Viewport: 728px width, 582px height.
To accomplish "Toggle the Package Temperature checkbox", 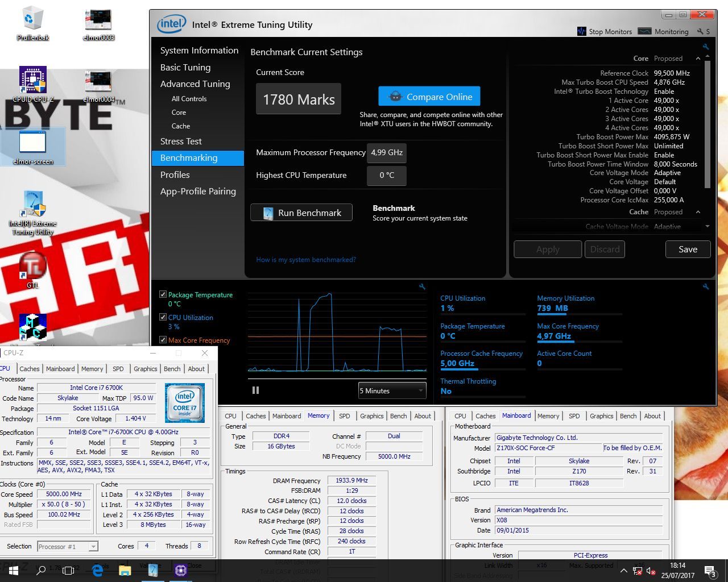I will pos(163,294).
